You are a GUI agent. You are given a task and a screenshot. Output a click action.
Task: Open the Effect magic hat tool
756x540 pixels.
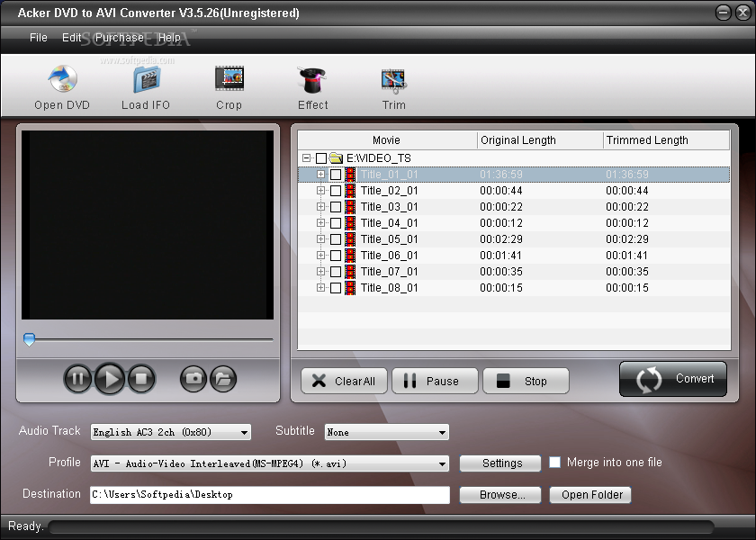coord(312,79)
